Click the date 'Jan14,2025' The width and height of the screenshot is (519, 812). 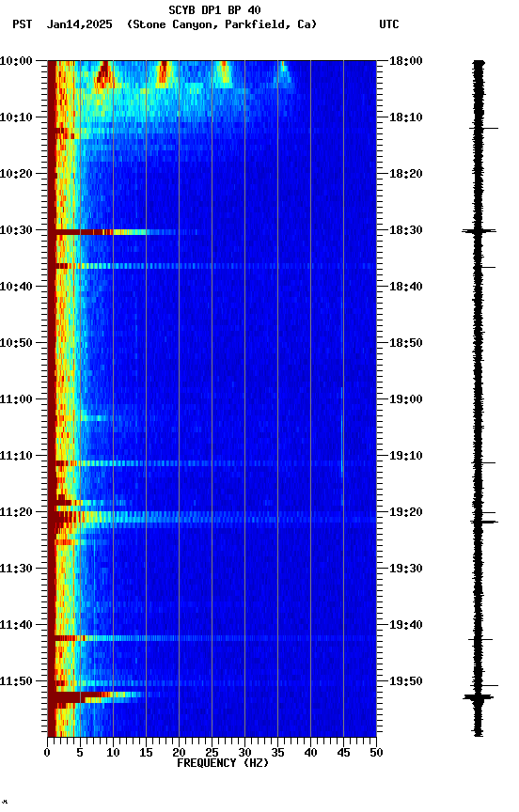(x=79, y=24)
